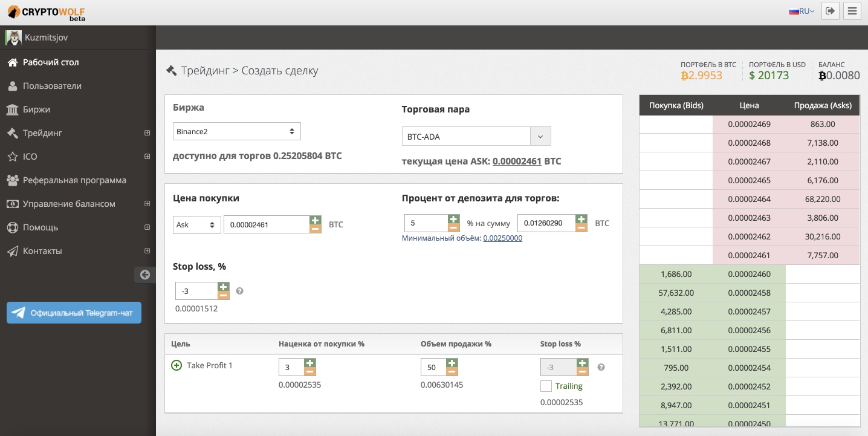The height and width of the screenshot is (436, 868).
Task: Collapse sidebar with the left arrow icon
Action: coord(144,275)
